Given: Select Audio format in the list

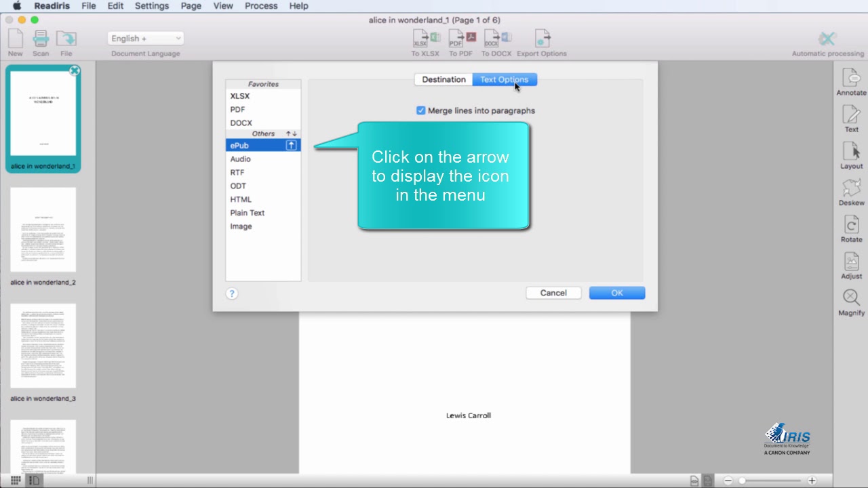Looking at the screenshot, I should (263, 159).
